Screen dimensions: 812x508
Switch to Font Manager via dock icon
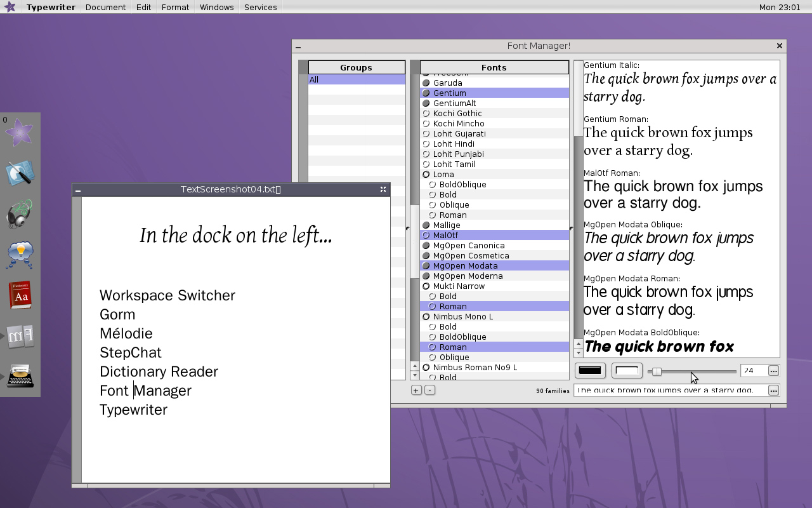20,336
